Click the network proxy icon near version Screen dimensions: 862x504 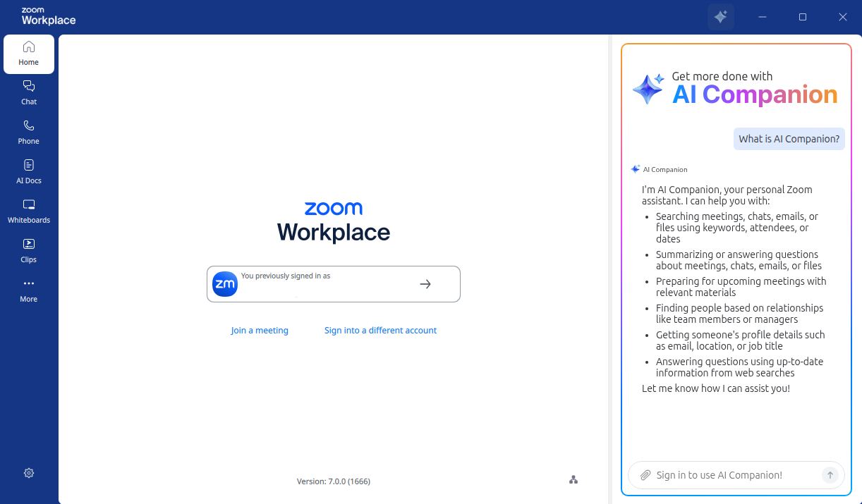click(573, 480)
